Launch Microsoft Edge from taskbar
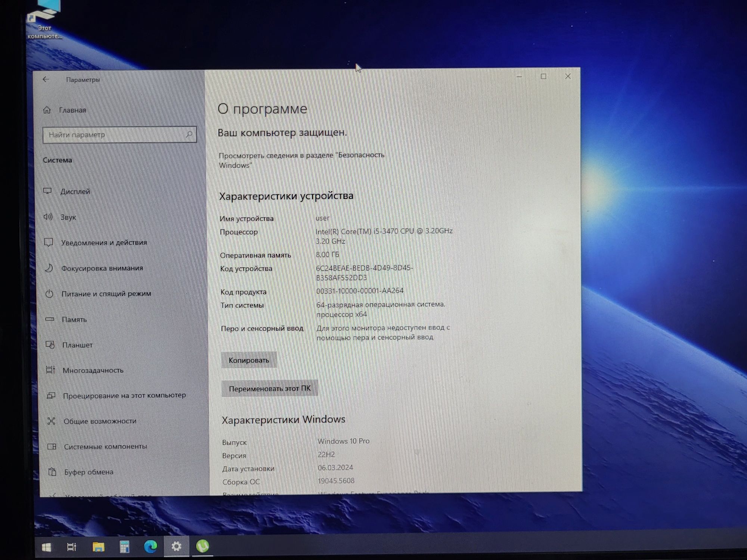Image resolution: width=747 pixels, height=560 pixels. [x=151, y=547]
